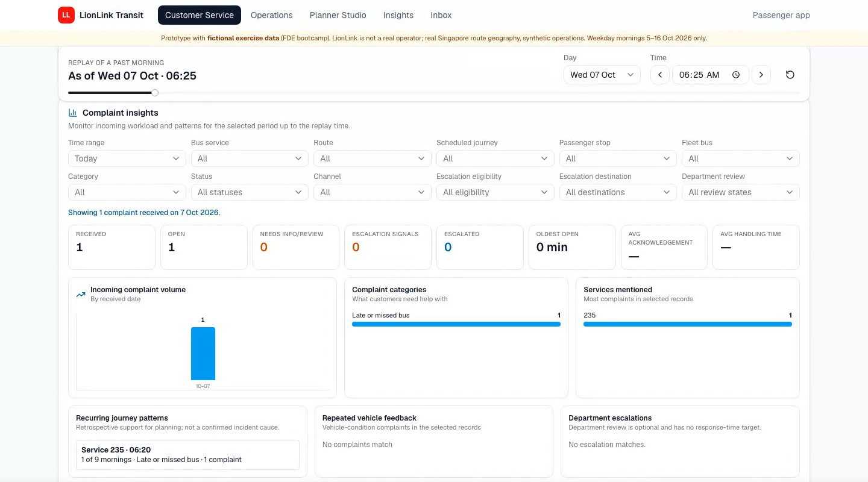This screenshot has height=482, width=868.
Task: Open the Passenger app link
Action: pos(781,15)
